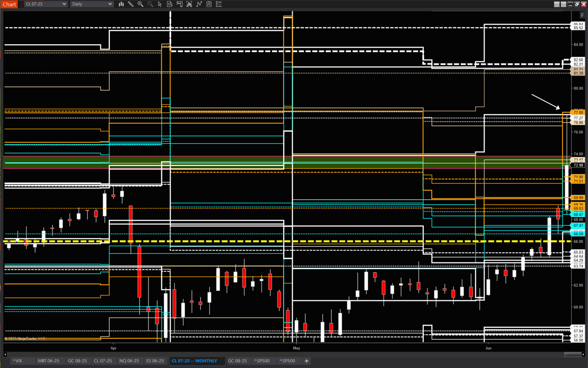Click the 82.21 price marker
This screenshot has height=368, width=588.
click(x=578, y=64)
